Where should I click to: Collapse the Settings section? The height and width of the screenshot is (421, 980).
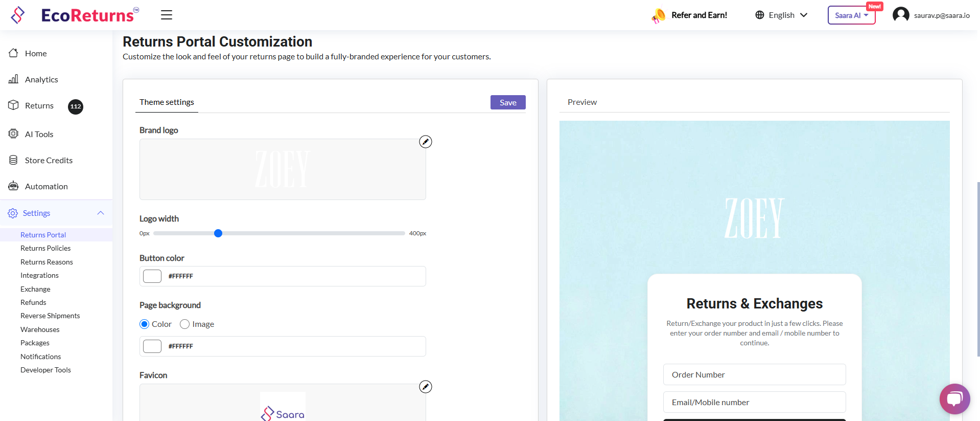coord(101,213)
